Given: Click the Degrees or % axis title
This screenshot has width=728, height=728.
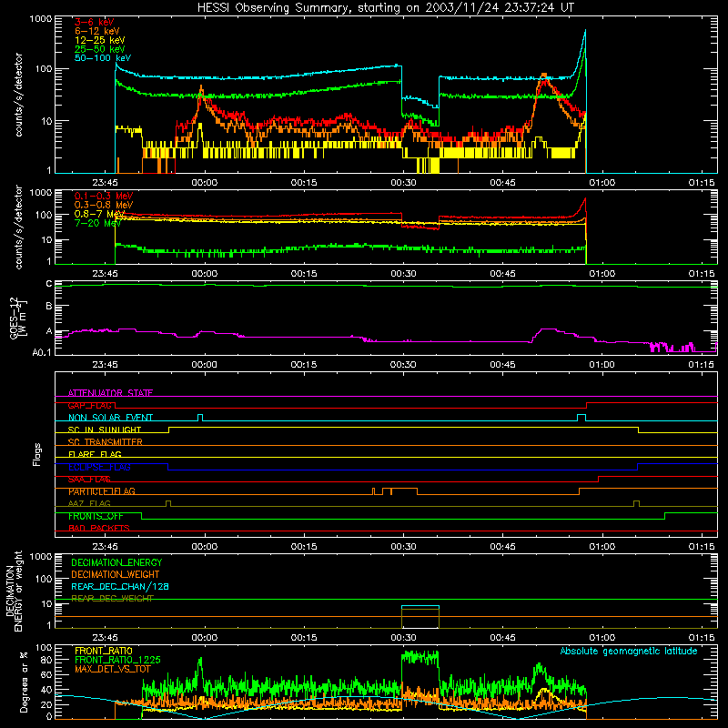Looking at the screenshot, I should (24, 682).
